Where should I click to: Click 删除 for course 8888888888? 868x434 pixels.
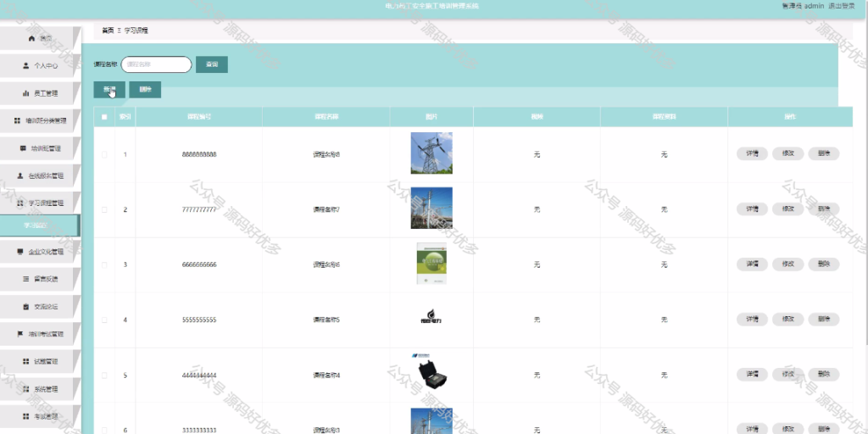click(x=824, y=154)
